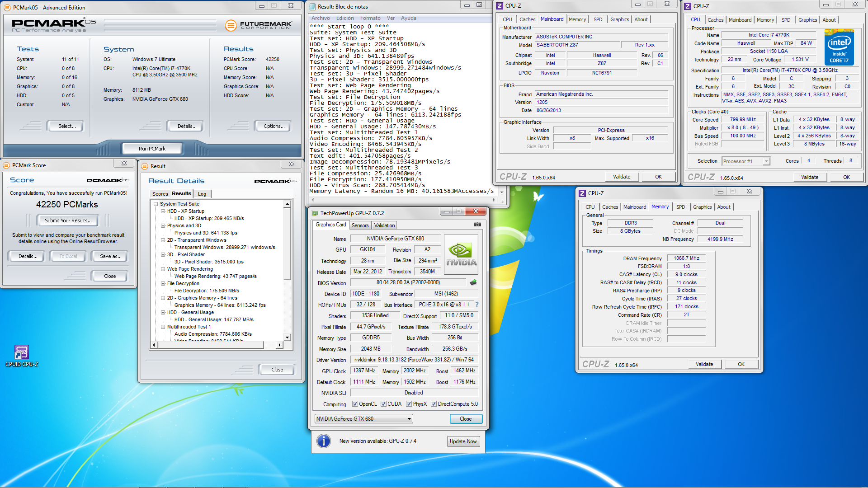Open SPD tab in CPU-Z Memory window
Image resolution: width=868 pixels, height=488 pixels.
680,207
